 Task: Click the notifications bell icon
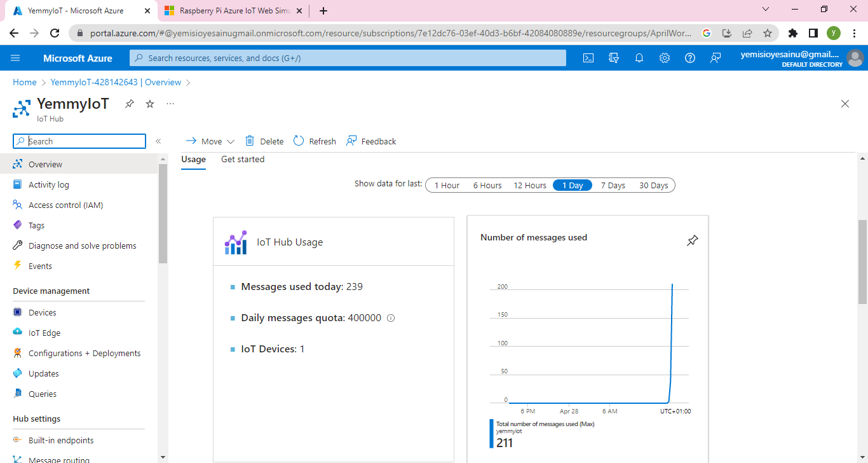tap(639, 58)
